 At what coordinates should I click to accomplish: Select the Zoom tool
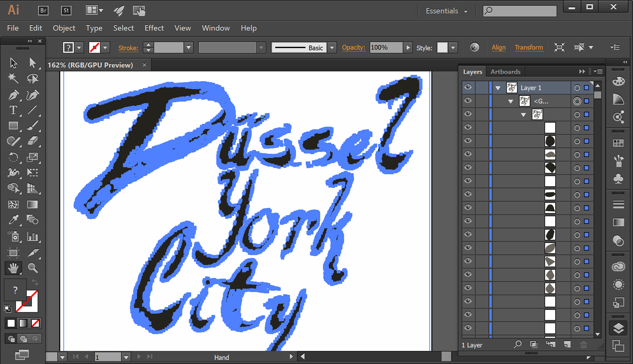(x=32, y=268)
